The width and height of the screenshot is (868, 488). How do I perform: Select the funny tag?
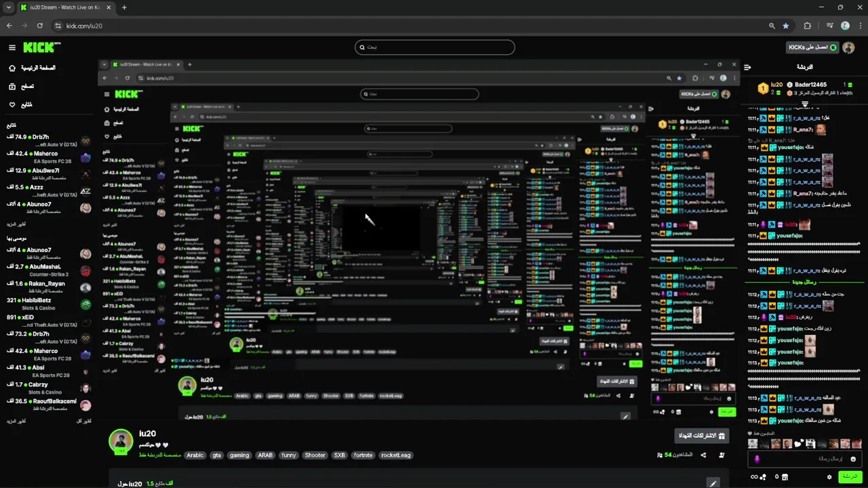click(x=289, y=455)
